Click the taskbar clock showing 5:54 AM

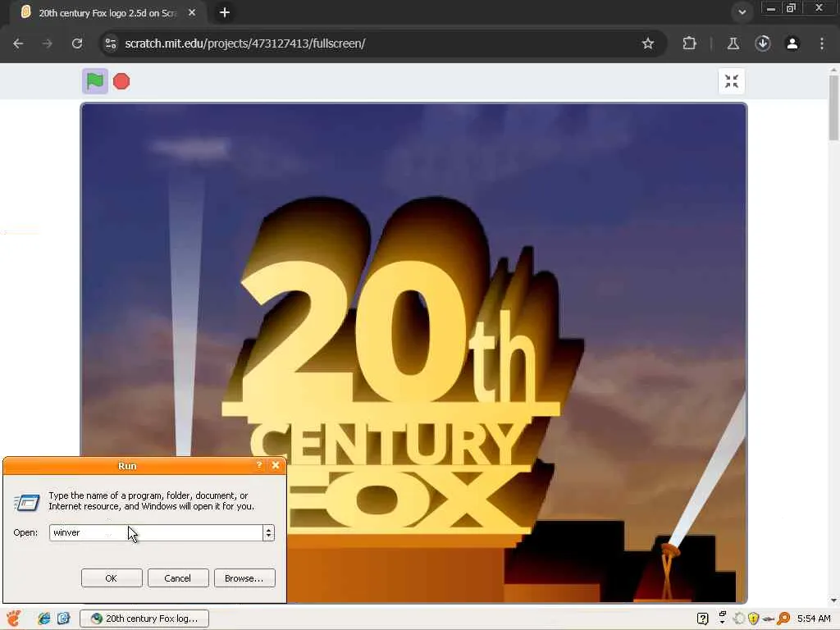[814, 619]
